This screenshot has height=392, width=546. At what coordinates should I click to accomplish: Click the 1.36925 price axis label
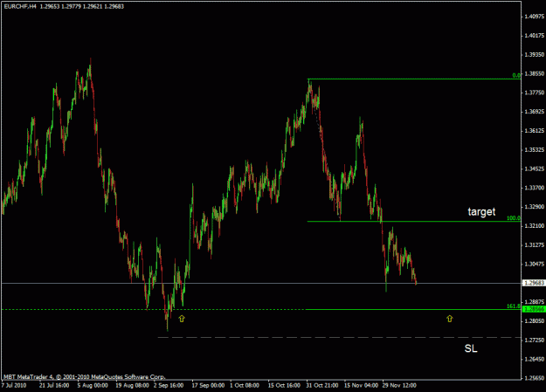535,112
